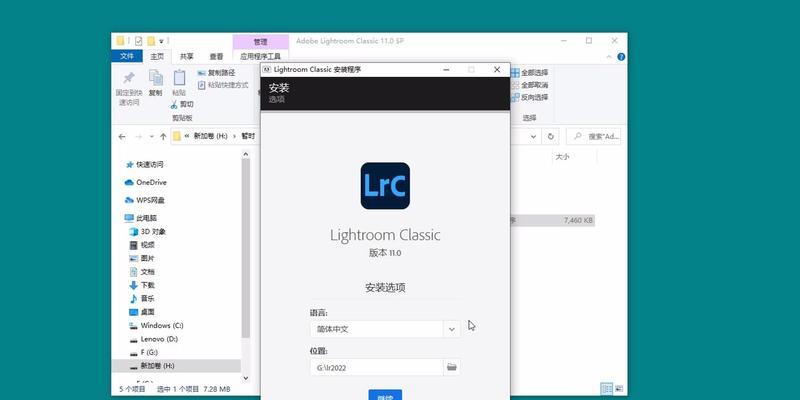This screenshot has height=400, width=800.
Task: Select 图片 in the navigation pane
Action: (147, 258)
